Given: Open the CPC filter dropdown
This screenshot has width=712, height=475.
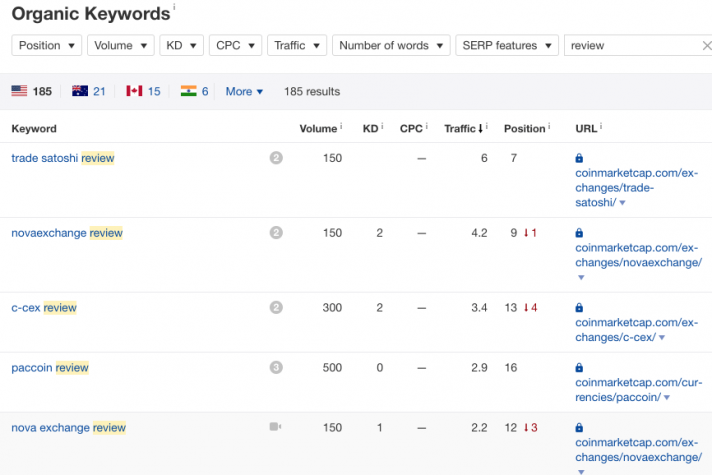Looking at the screenshot, I should (x=235, y=45).
